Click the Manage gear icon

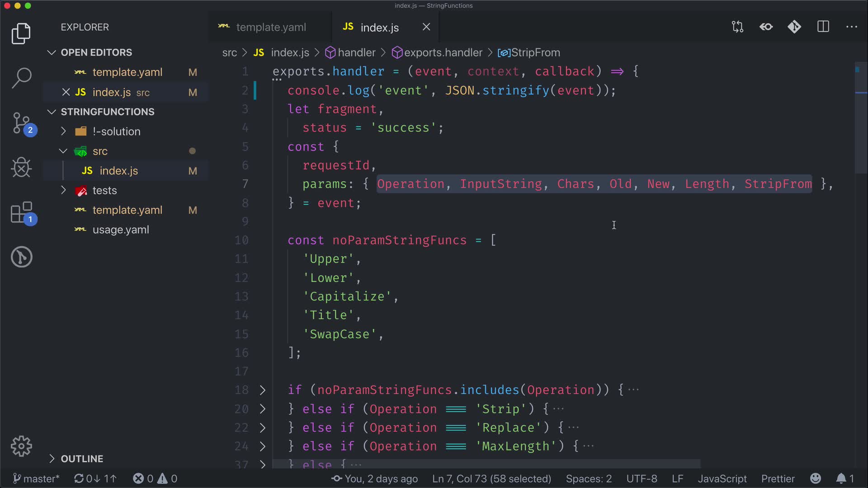pyautogui.click(x=21, y=446)
